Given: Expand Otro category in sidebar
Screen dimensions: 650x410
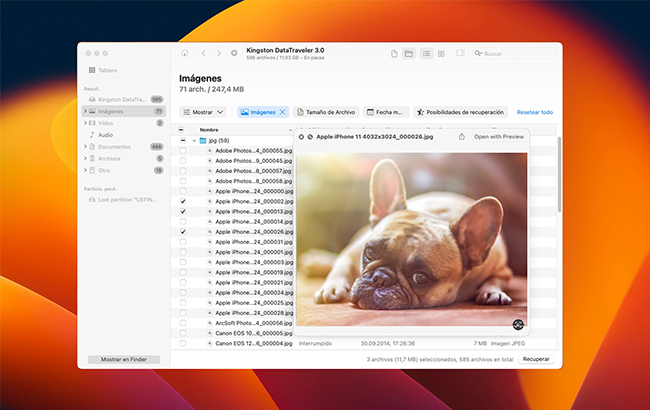Looking at the screenshot, I should point(85,170).
